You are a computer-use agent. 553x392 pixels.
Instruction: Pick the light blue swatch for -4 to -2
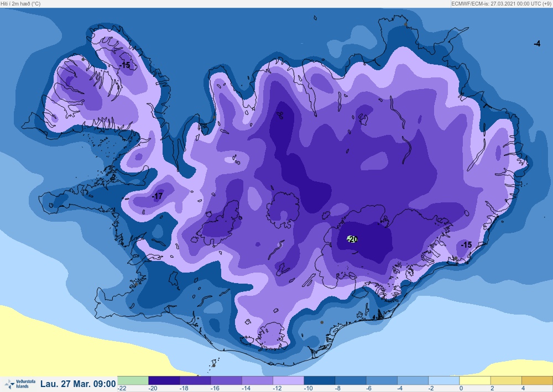[413, 380]
